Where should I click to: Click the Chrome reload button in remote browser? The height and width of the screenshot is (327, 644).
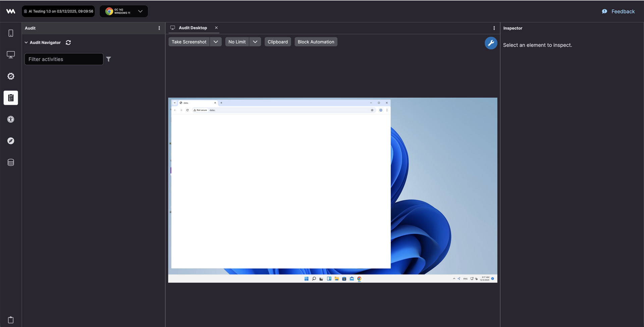click(x=187, y=110)
